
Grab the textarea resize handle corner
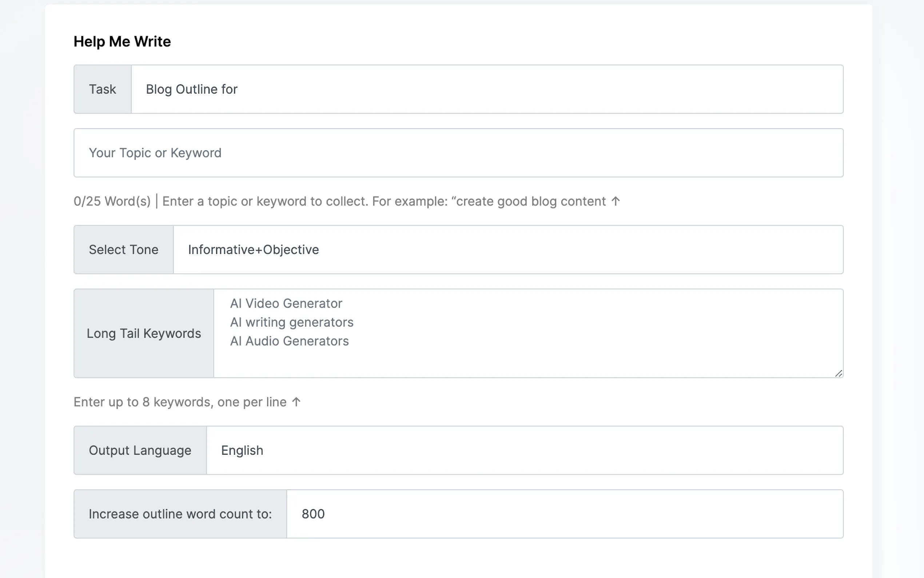coord(838,373)
